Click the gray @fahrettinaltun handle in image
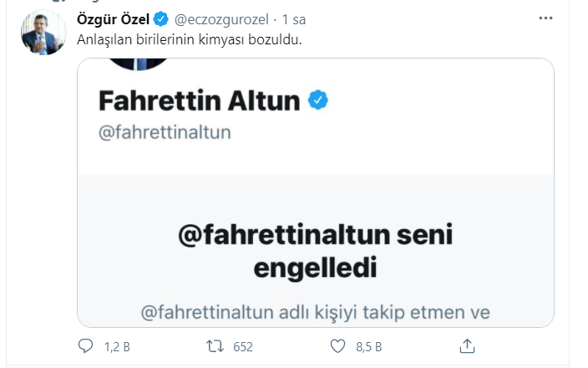The image size is (588, 368). pyautogui.click(x=165, y=133)
